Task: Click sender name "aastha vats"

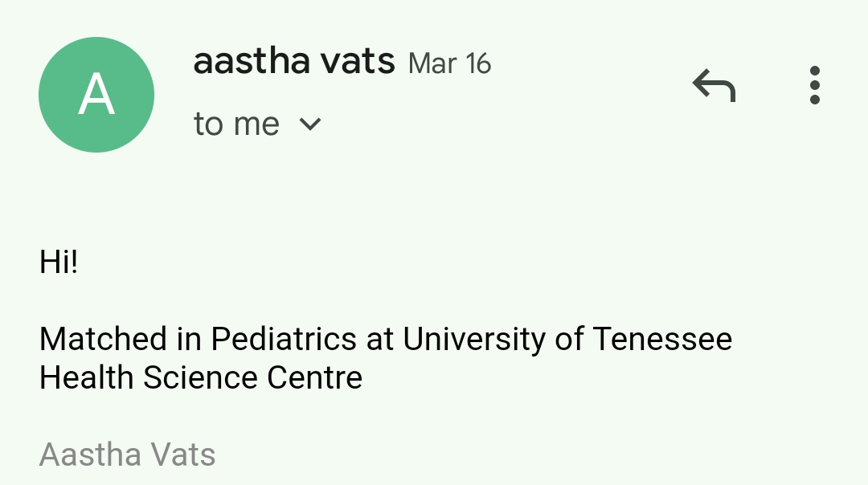Action: point(294,62)
